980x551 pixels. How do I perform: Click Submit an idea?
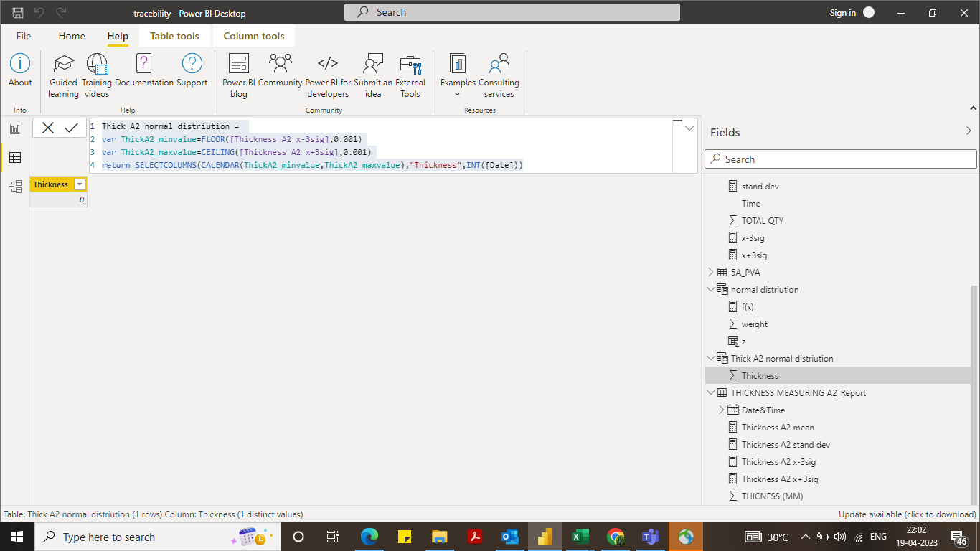(x=373, y=75)
